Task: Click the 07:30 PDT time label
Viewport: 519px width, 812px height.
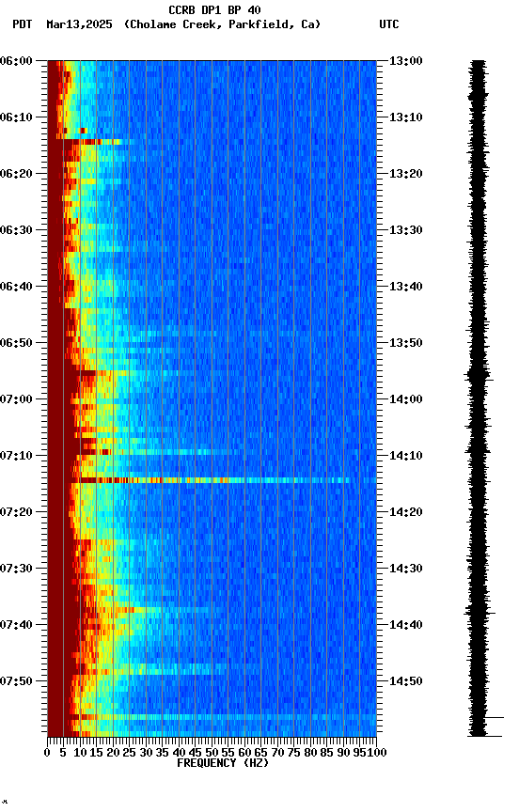Action: (16, 569)
